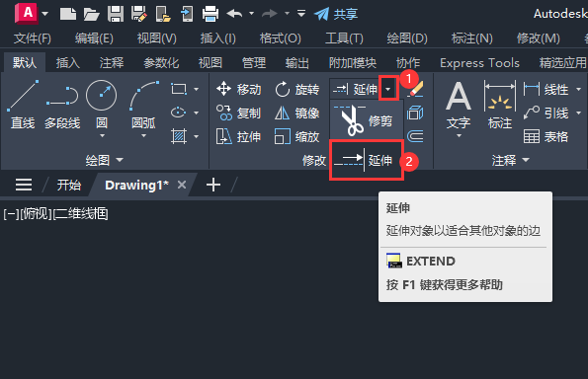The image size is (588, 379).
Task: Switch to the 附加模块 ribbon tab
Action: tap(353, 62)
